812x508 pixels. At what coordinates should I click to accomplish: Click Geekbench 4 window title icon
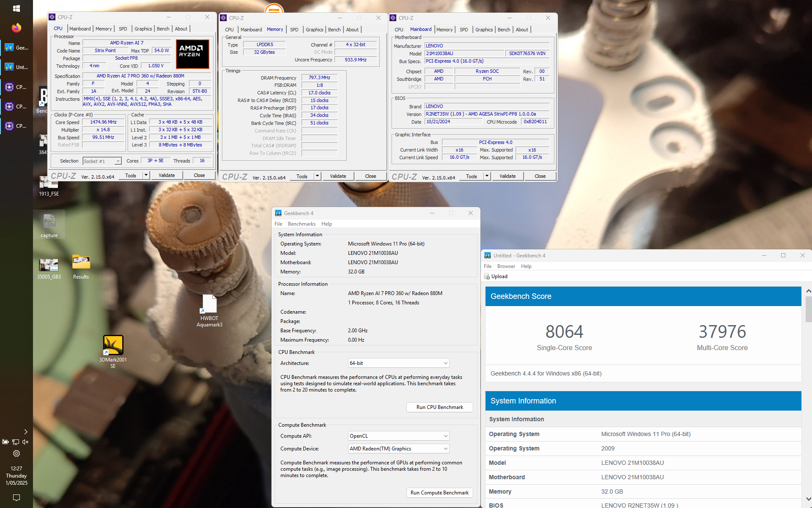coord(278,213)
